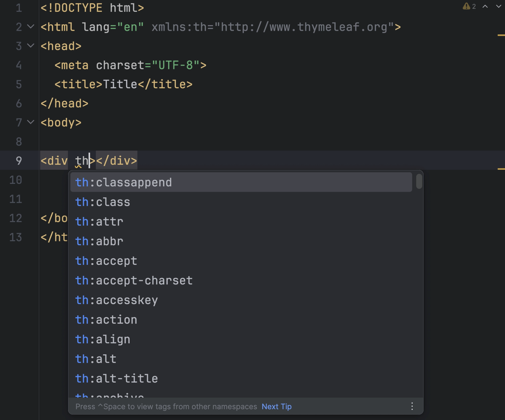505x420 pixels.
Task: Choose th:alt suggestion
Action: [241, 359]
